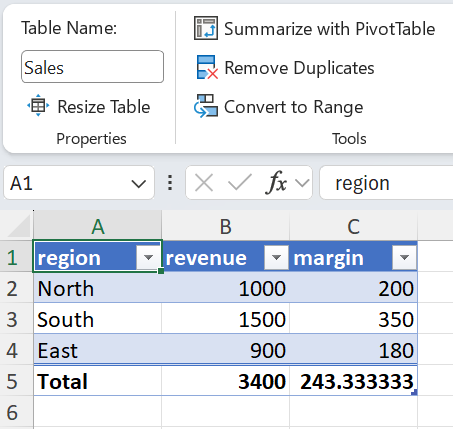Viewport: 453px width, 429px height.
Task: Click the Summarize with PivotTable icon
Action: pos(206,28)
